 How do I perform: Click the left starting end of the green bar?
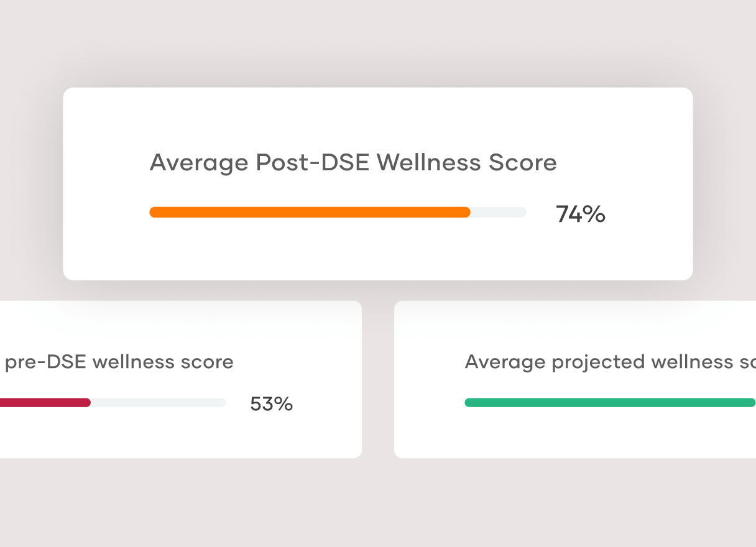469,403
